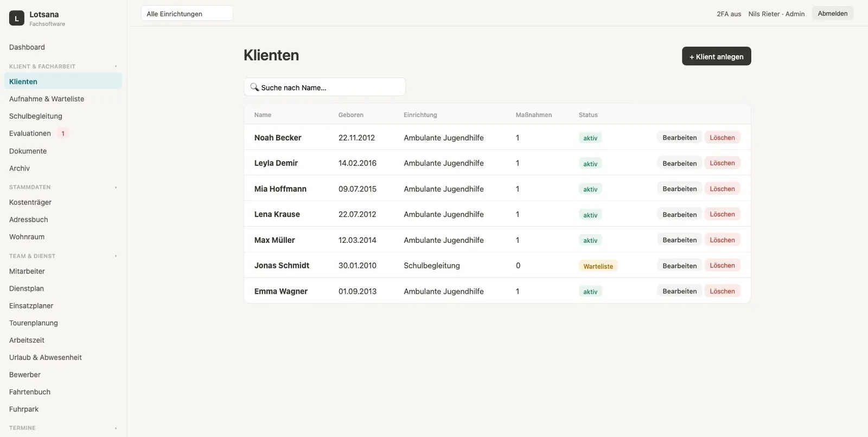Click Bearbeiten for Jonas Schmidt
This screenshot has height=437, width=868.
click(679, 266)
